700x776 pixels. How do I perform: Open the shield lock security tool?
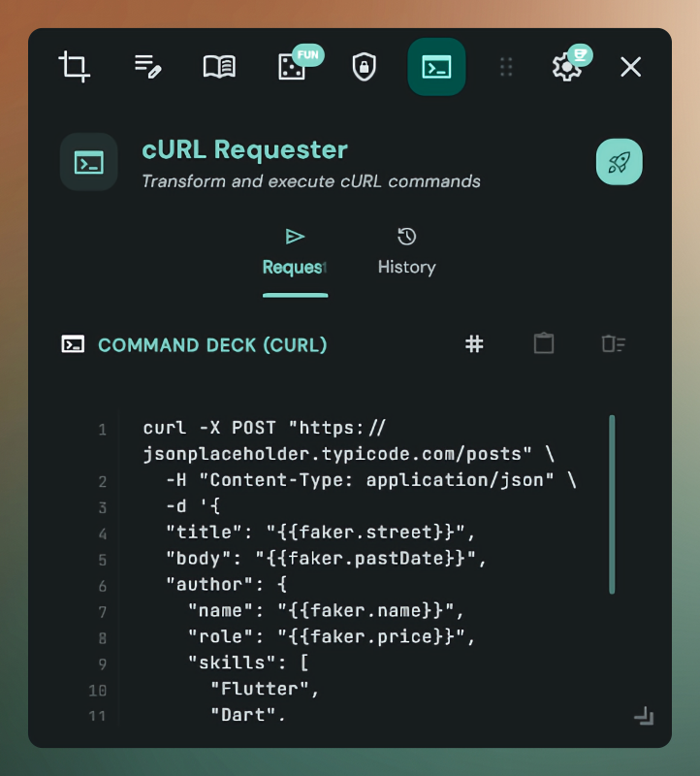coord(365,67)
